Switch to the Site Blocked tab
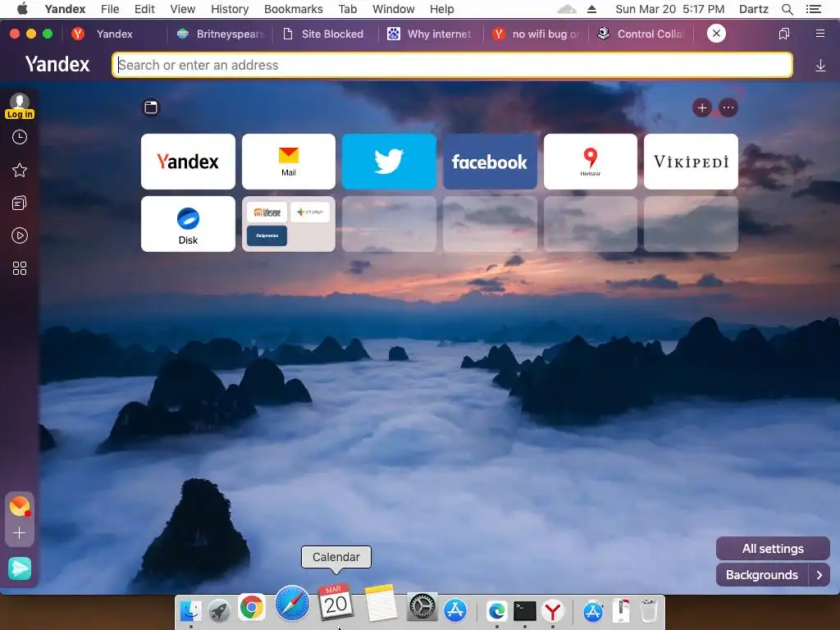The width and height of the screenshot is (840, 630). pos(324,34)
